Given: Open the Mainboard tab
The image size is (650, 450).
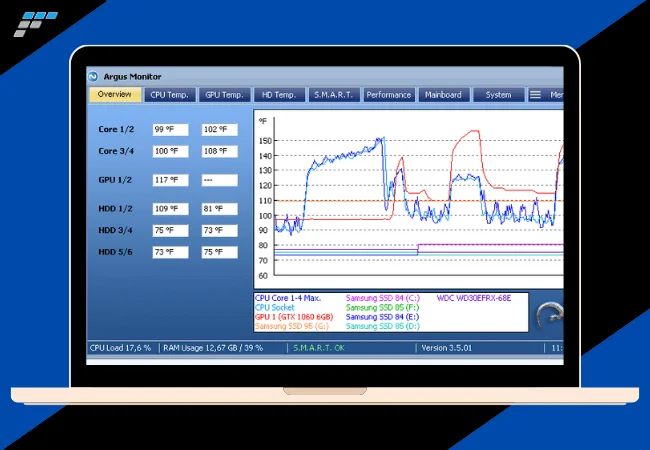Looking at the screenshot, I should [443, 95].
